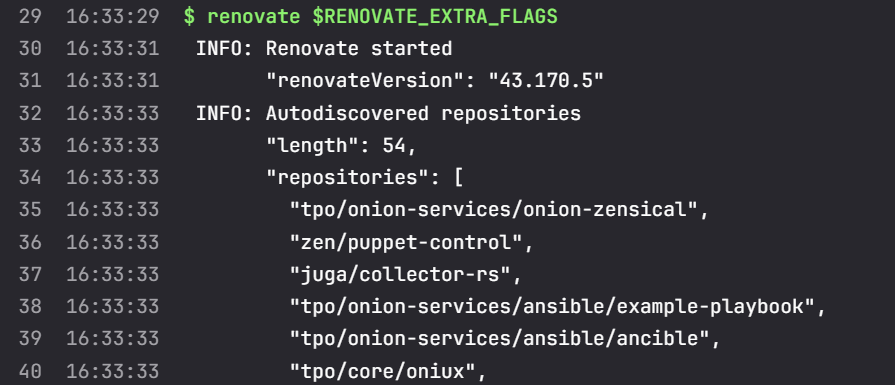Image resolution: width=895 pixels, height=385 pixels.
Task: Click line number 30
Action: click(x=30, y=48)
